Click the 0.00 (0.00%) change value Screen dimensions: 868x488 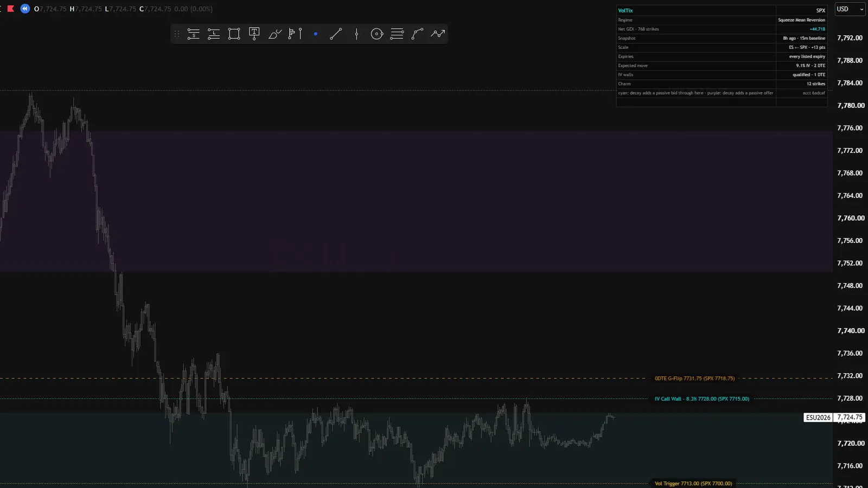pos(194,9)
